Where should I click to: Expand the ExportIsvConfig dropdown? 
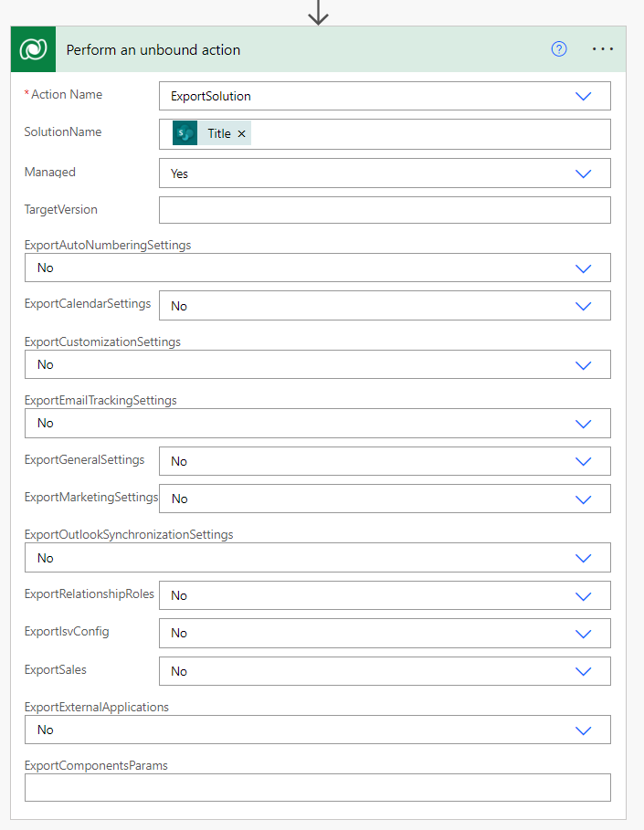pyautogui.click(x=584, y=633)
